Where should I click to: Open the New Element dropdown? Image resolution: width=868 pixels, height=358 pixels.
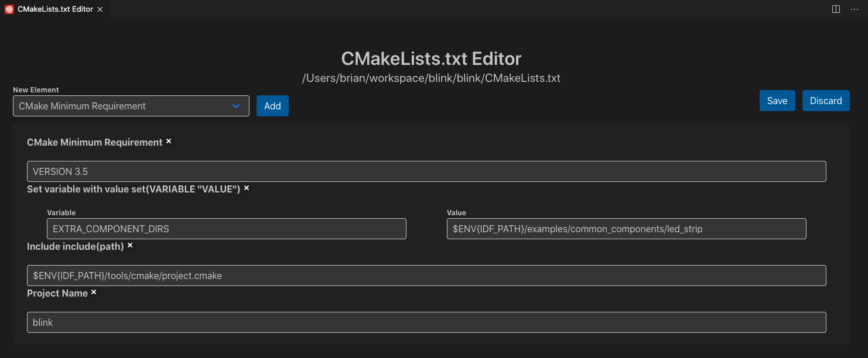(x=131, y=106)
